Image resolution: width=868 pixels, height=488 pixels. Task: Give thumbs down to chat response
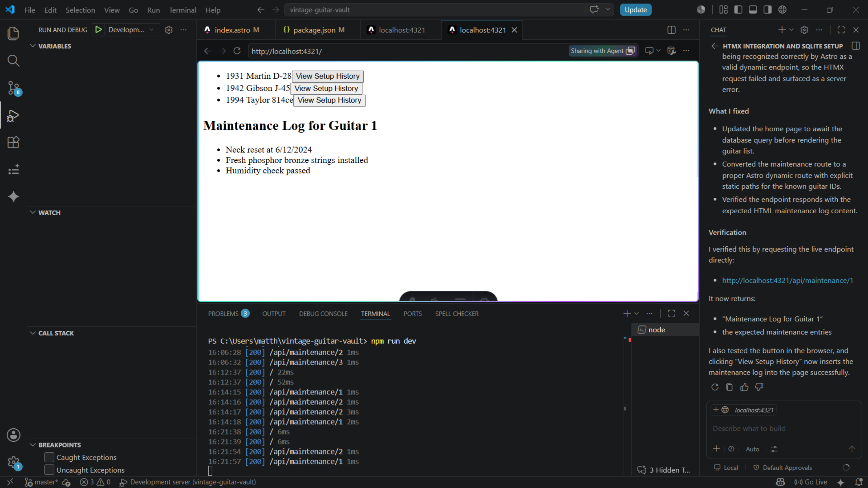coord(759,387)
